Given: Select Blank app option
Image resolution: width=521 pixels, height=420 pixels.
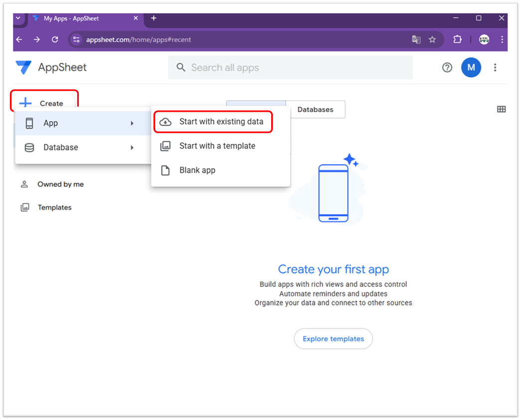Looking at the screenshot, I should click(x=197, y=170).
